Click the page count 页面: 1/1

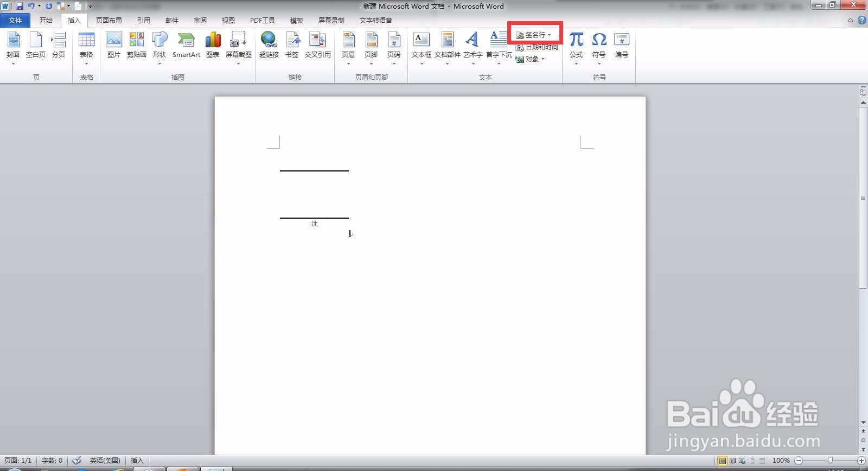18,461
